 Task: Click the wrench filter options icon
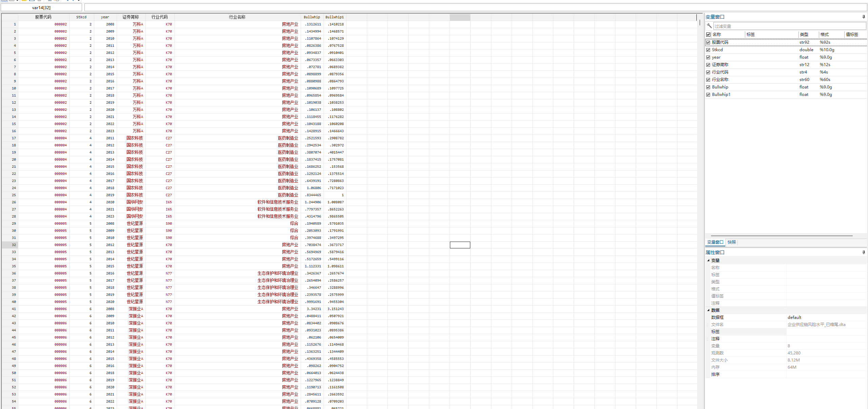click(709, 26)
